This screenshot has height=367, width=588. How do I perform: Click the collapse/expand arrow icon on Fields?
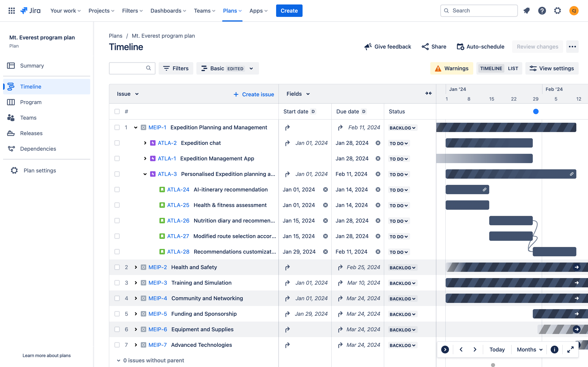pyautogui.click(x=428, y=93)
